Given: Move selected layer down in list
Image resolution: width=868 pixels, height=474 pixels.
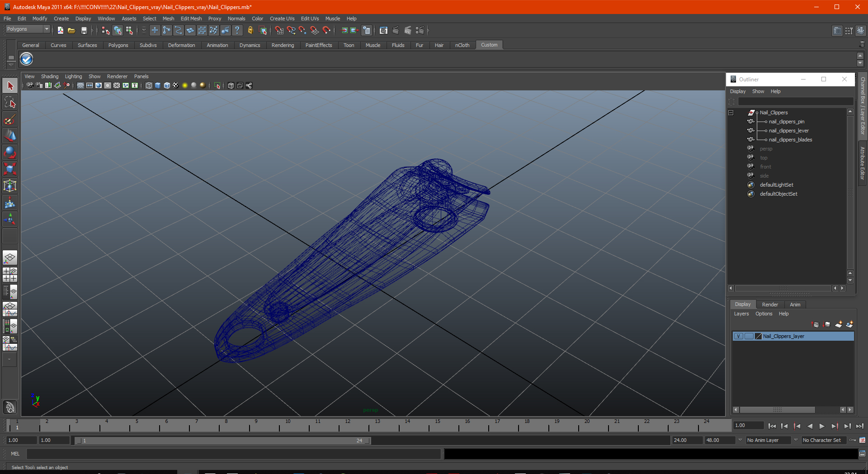Looking at the screenshot, I should pyautogui.click(x=827, y=324).
